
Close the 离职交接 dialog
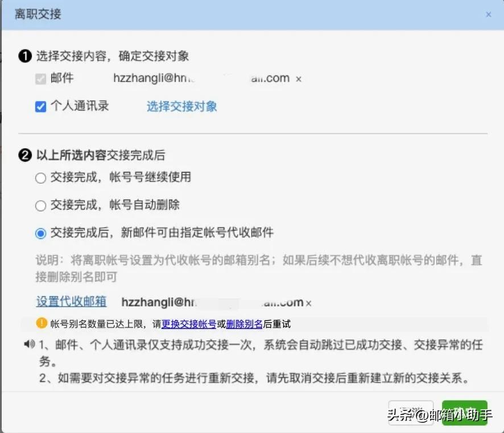coord(489,14)
